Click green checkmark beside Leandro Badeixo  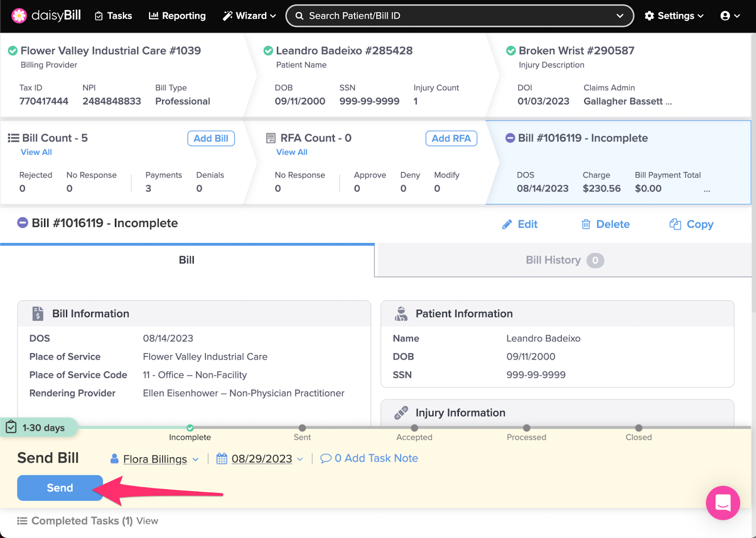(268, 51)
